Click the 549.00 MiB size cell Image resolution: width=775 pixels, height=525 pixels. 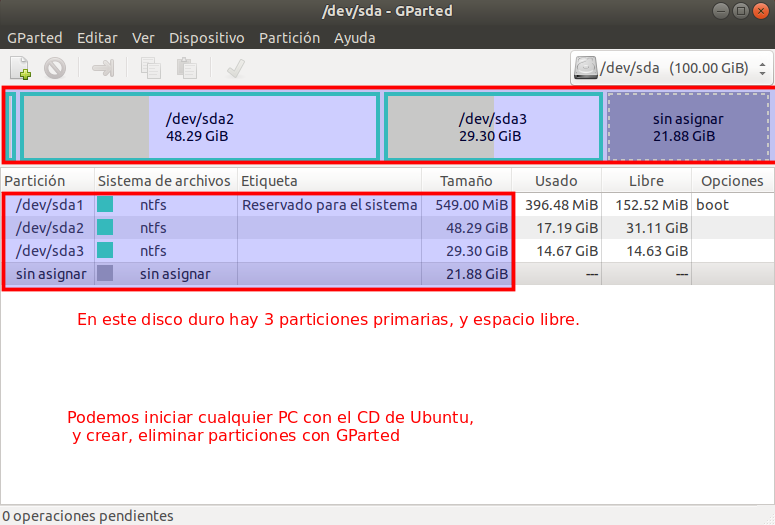click(466, 205)
